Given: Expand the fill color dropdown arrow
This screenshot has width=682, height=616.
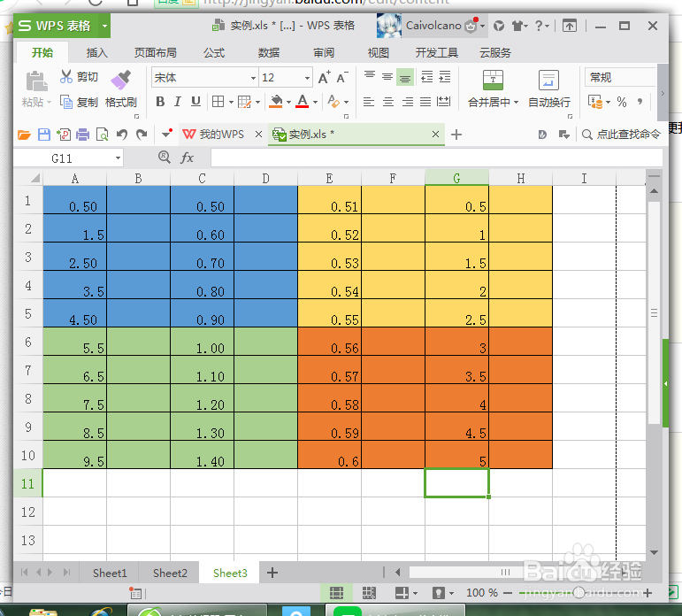Looking at the screenshot, I should point(288,103).
